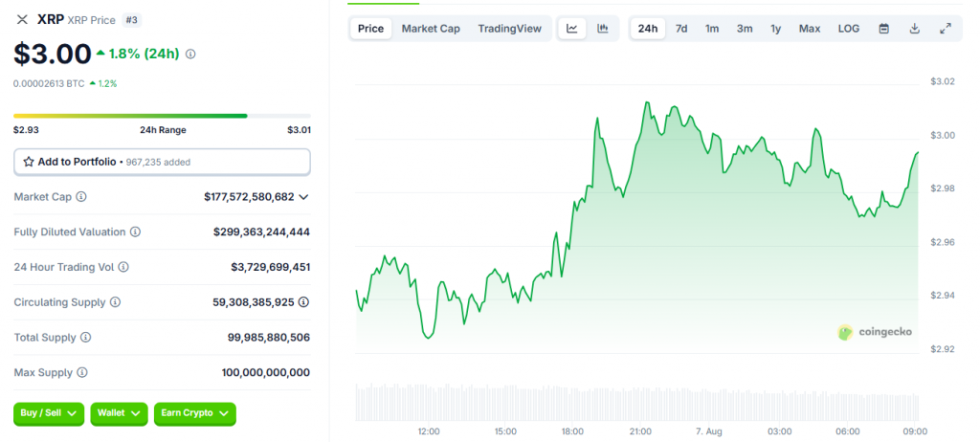Open the Buy / Sell dropdown
980x442 pixels.
pos(49,413)
